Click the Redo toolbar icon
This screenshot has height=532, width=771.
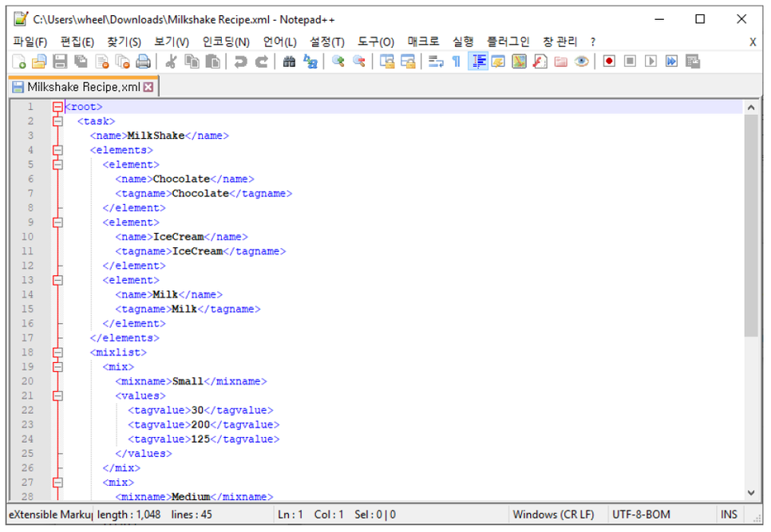[262, 61]
